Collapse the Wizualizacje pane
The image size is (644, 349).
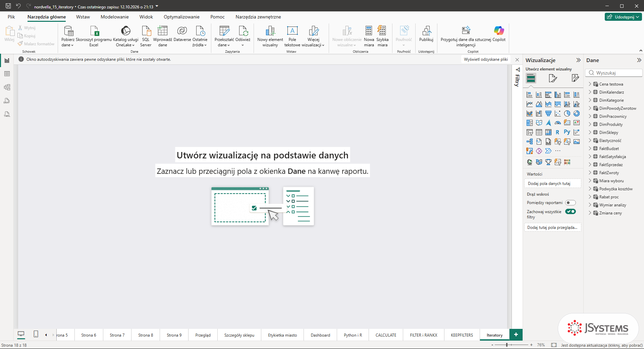pyautogui.click(x=578, y=60)
